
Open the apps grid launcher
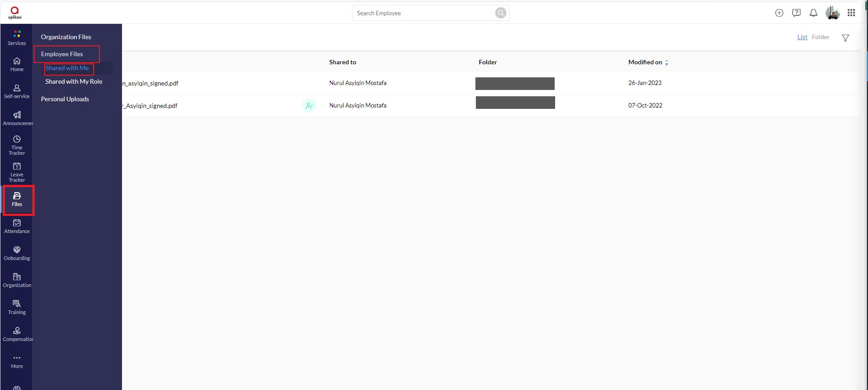coord(851,13)
